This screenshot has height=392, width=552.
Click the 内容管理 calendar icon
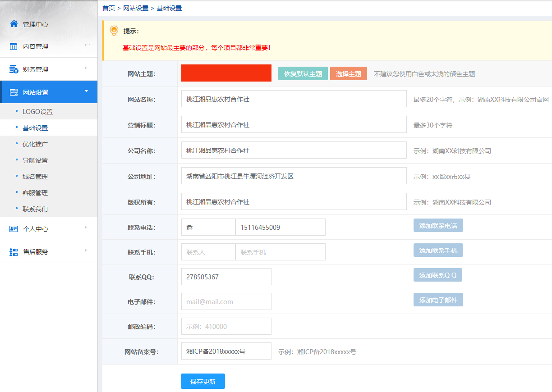(14, 46)
